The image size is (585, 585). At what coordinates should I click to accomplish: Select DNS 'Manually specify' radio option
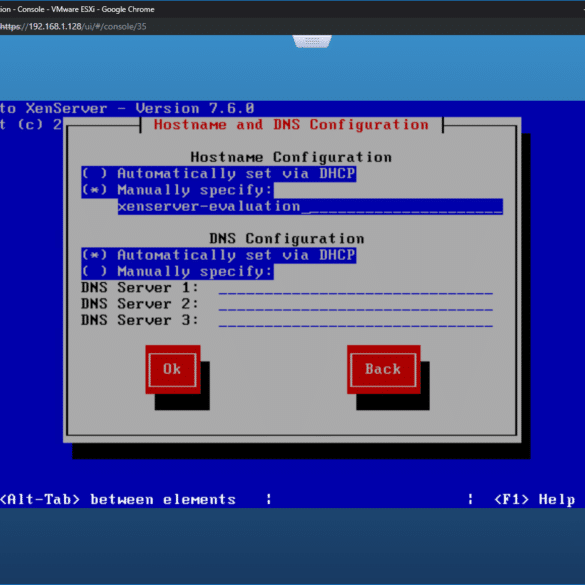pyautogui.click(x=177, y=272)
